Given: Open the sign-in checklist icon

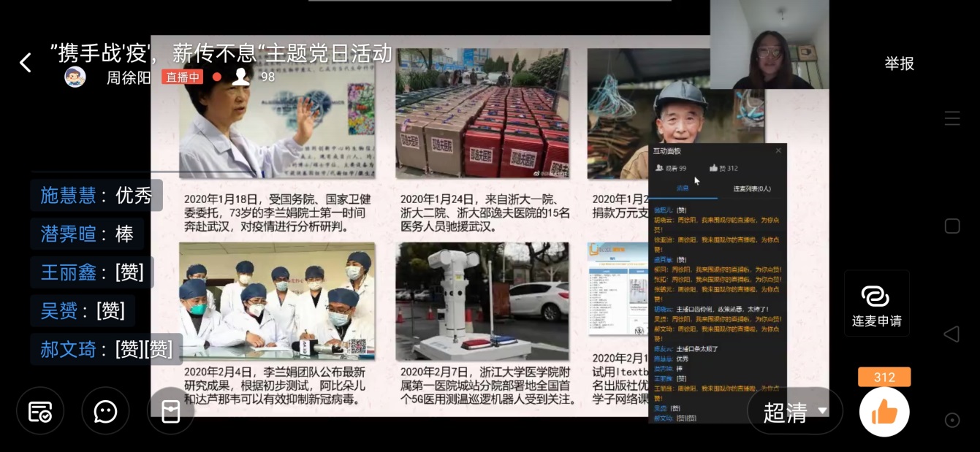Looking at the screenshot, I should pyautogui.click(x=40, y=411).
